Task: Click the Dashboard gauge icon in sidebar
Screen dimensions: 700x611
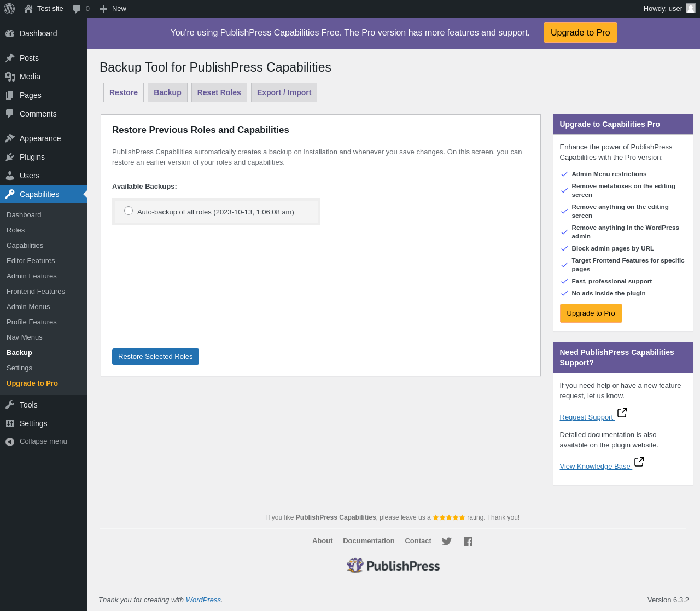Action: pyautogui.click(x=10, y=33)
